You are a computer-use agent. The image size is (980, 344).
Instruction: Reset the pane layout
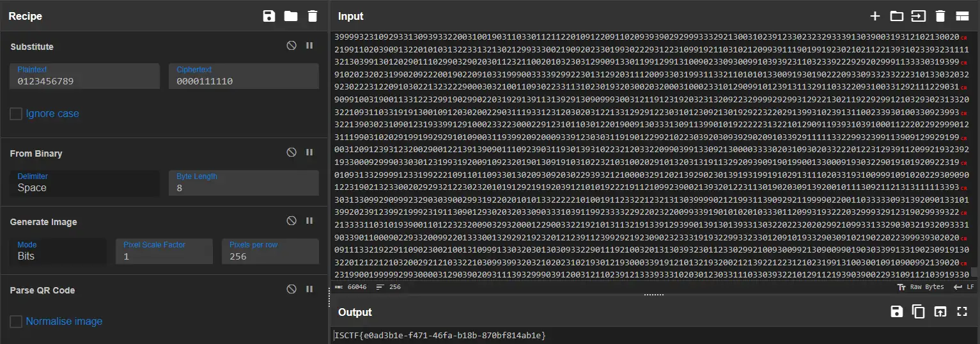click(x=962, y=16)
